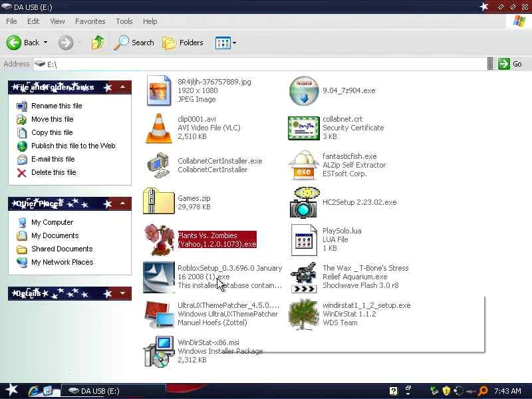
Task: Select the 8R4jljh-376757889.jpg image icon
Action: coord(159,90)
